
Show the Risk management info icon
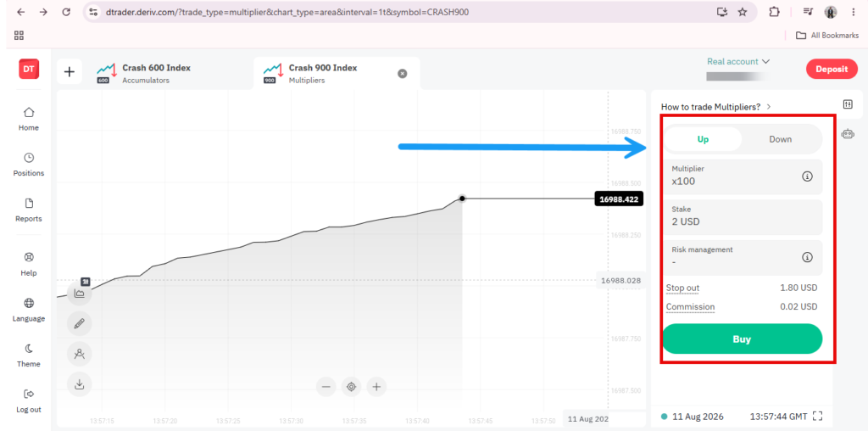(x=807, y=257)
